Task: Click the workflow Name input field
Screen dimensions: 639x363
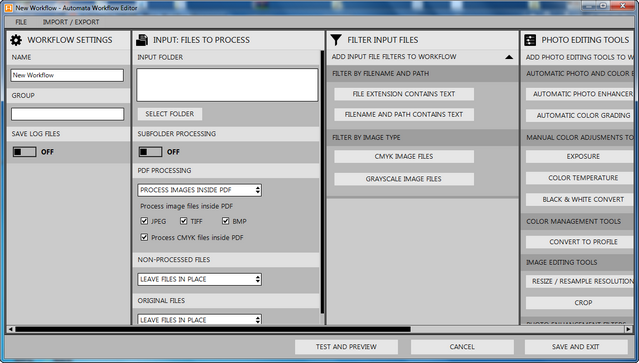Action: (x=67, y=75)
